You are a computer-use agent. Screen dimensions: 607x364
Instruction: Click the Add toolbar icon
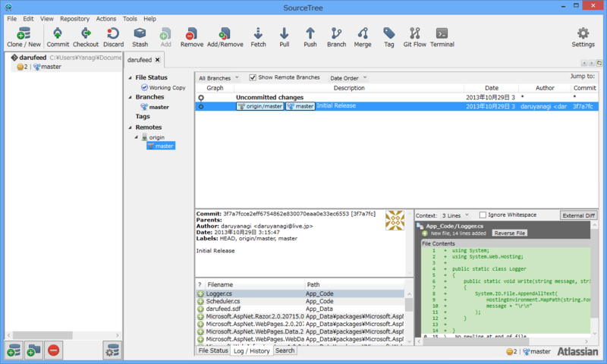(165, 37)
